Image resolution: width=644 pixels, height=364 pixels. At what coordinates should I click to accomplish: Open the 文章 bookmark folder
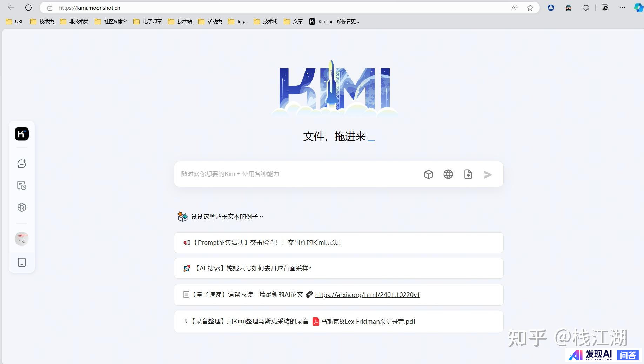click(293, 21)
